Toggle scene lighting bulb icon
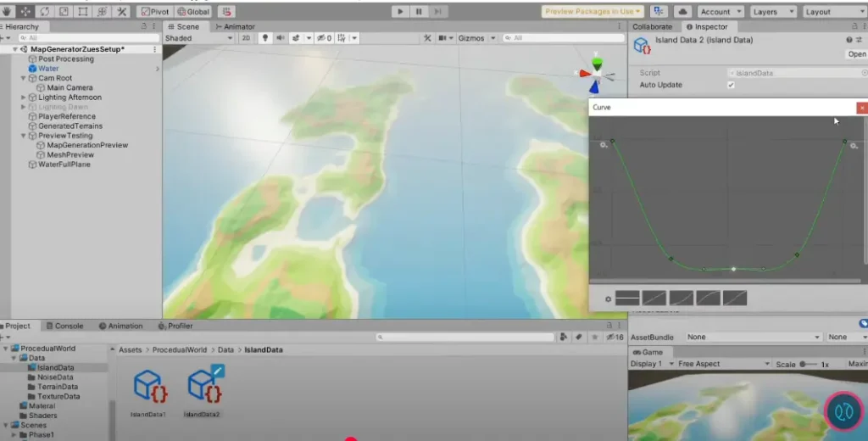 264,38
